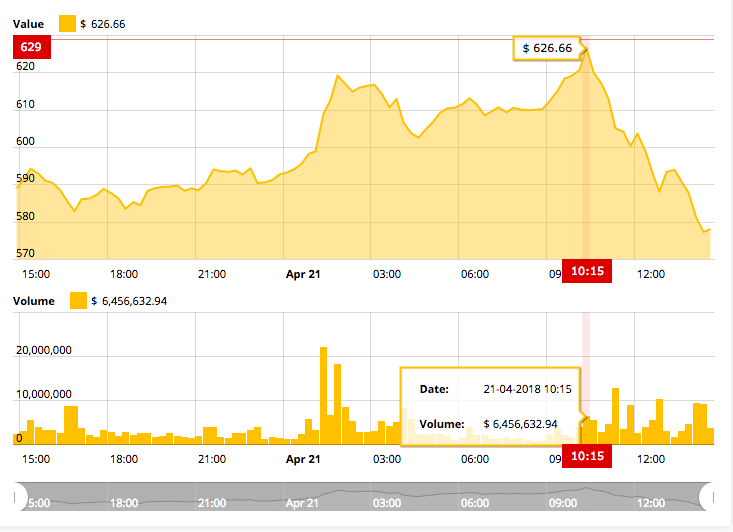Toggle the Volume series via its legend label
733x532 pixels.
pyautogui.click(x=32, y=299)
